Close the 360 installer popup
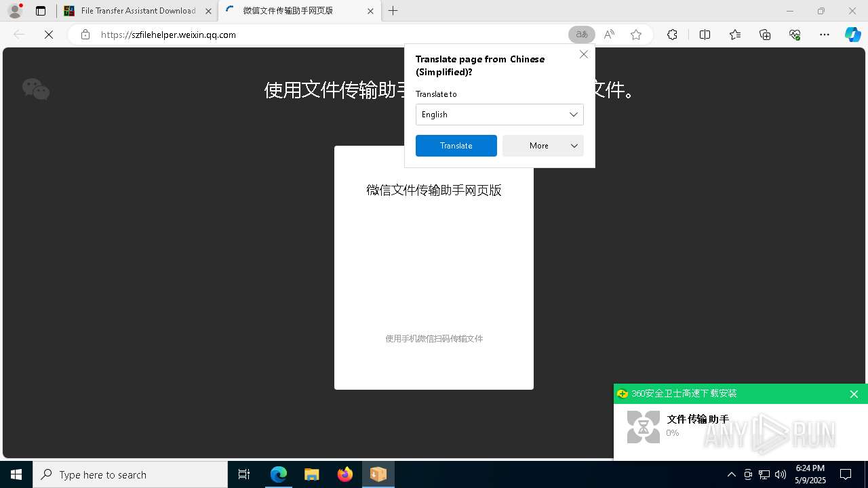The image size is (868, 488). 854,394
